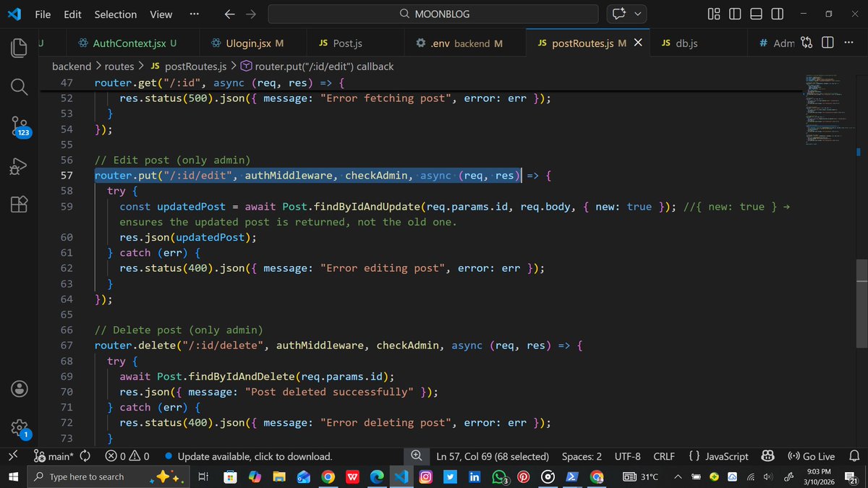Open Source Control view with 123 badge
Screen dimensions: 868x488
pos(20,127)
